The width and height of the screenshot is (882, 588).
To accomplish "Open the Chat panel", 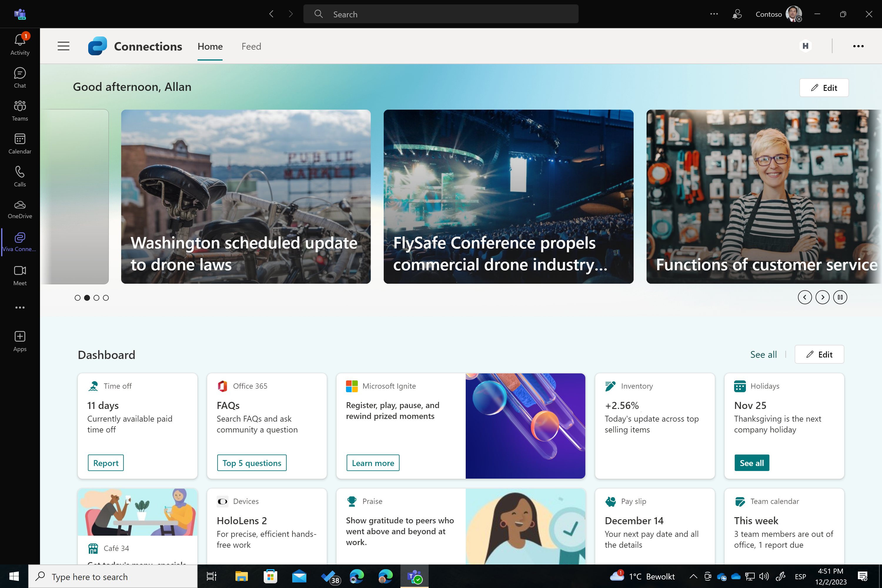I will point(19,77).
